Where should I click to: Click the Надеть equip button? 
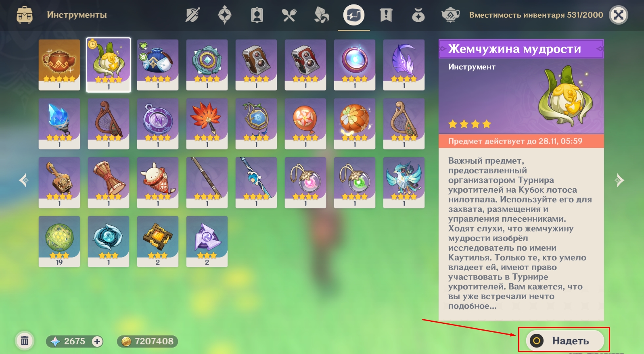coord(565,341)
